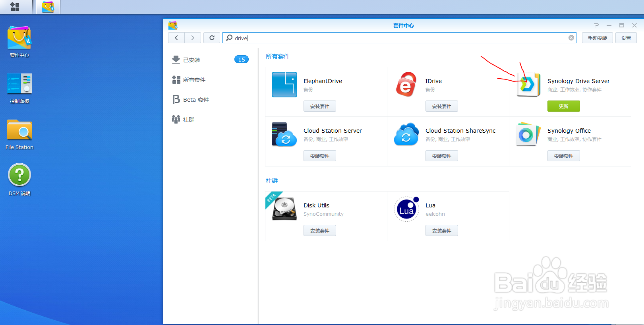Open the Disk Utils package icon

284,209
